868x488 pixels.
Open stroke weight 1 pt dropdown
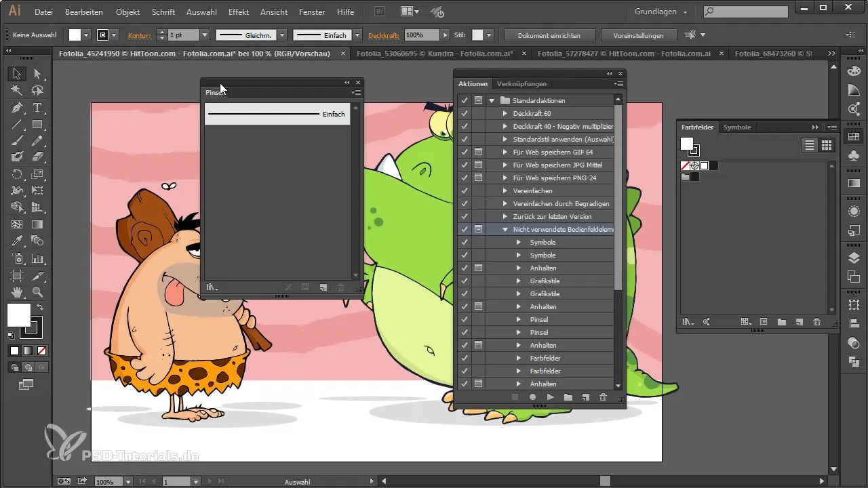click(205, 35)
